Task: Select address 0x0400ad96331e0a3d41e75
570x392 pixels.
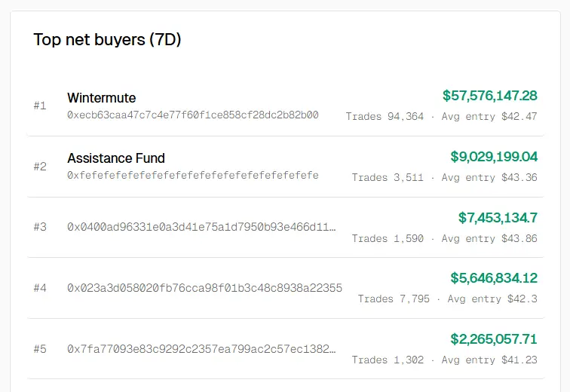Action: 201,227
